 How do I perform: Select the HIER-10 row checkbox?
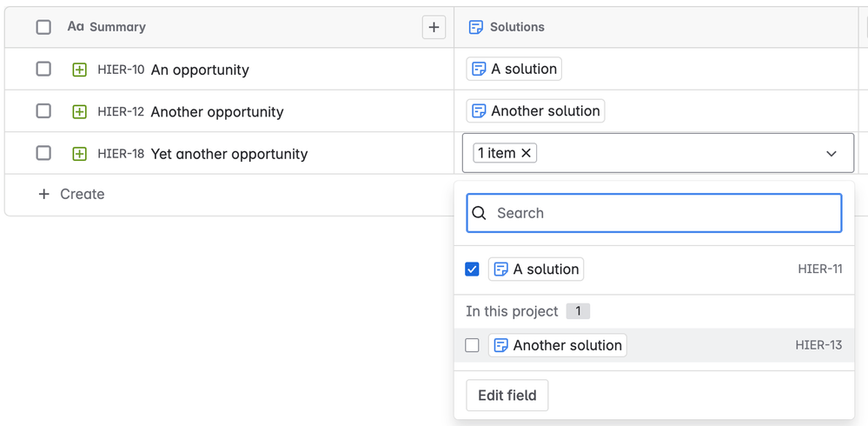tap(43, 69)
